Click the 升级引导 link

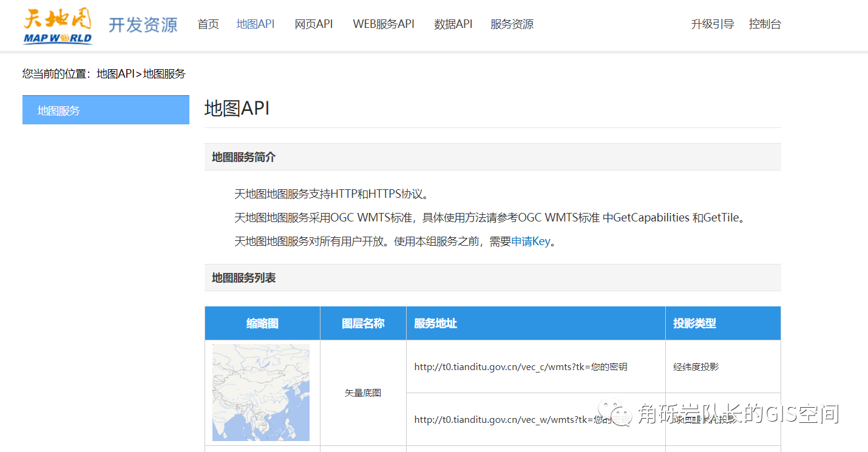[713, 24]
